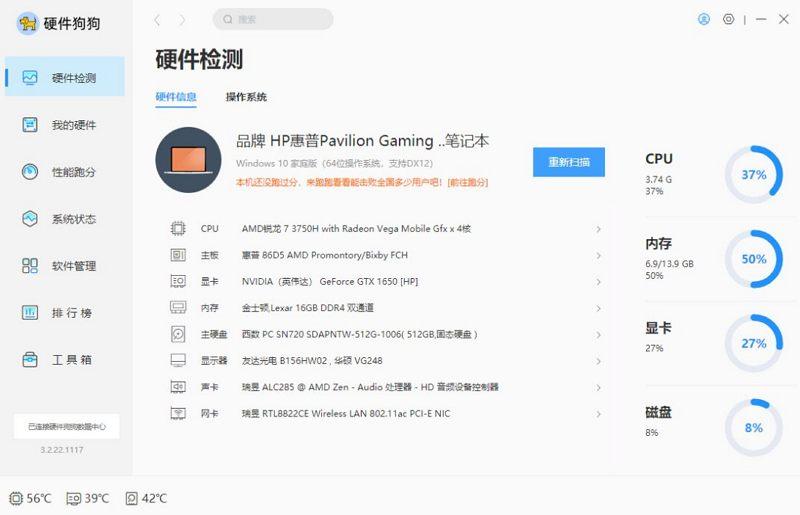
Task: Go forward with the right arrow
Action: pos(182,20)
